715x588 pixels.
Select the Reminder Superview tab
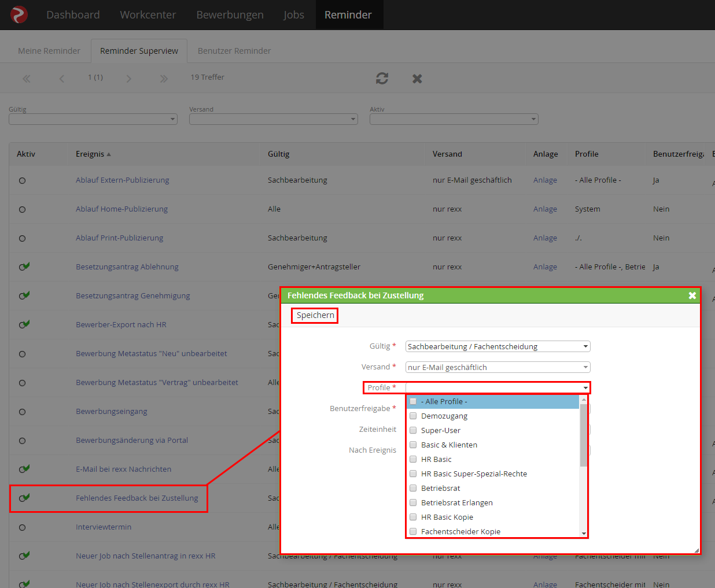coord(139,51)
